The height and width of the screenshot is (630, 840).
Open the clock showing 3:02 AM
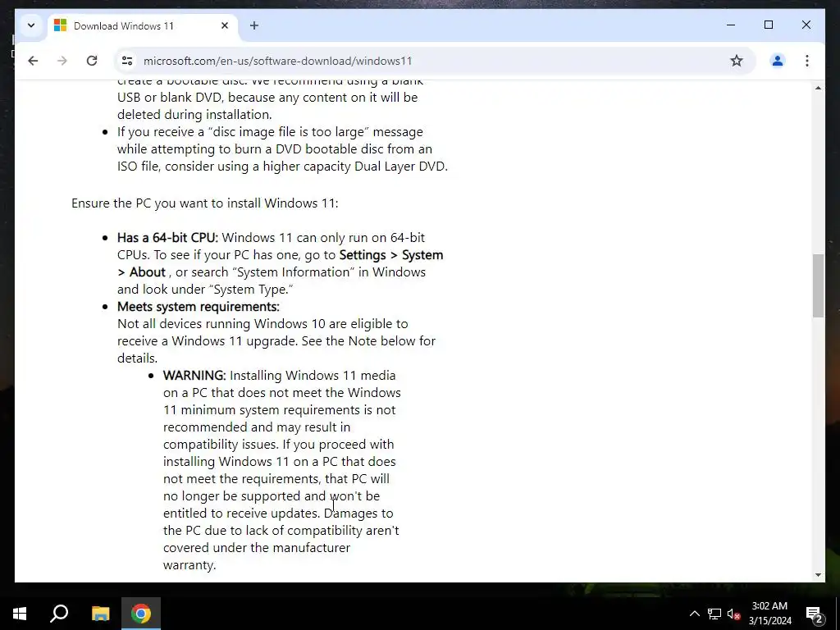point(769,614)
